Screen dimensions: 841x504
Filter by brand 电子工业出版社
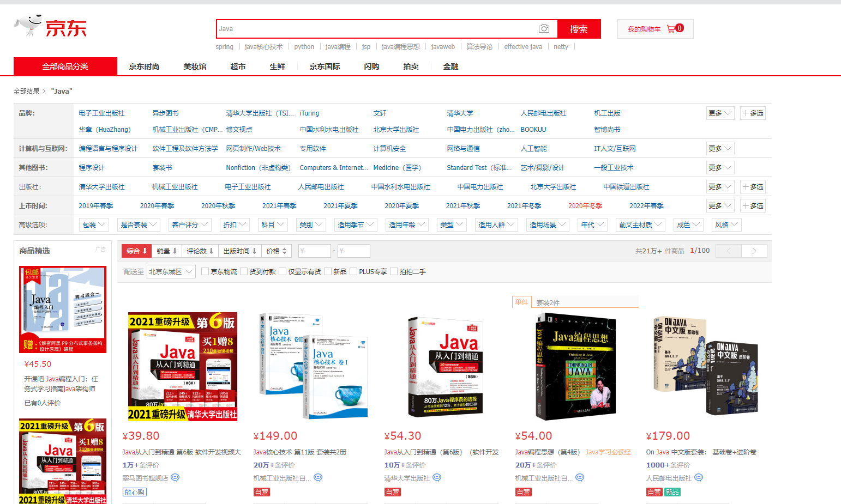[101, 113]
